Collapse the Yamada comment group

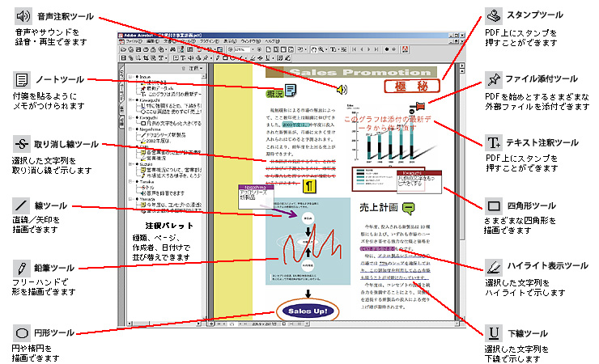tap(130, 199)
